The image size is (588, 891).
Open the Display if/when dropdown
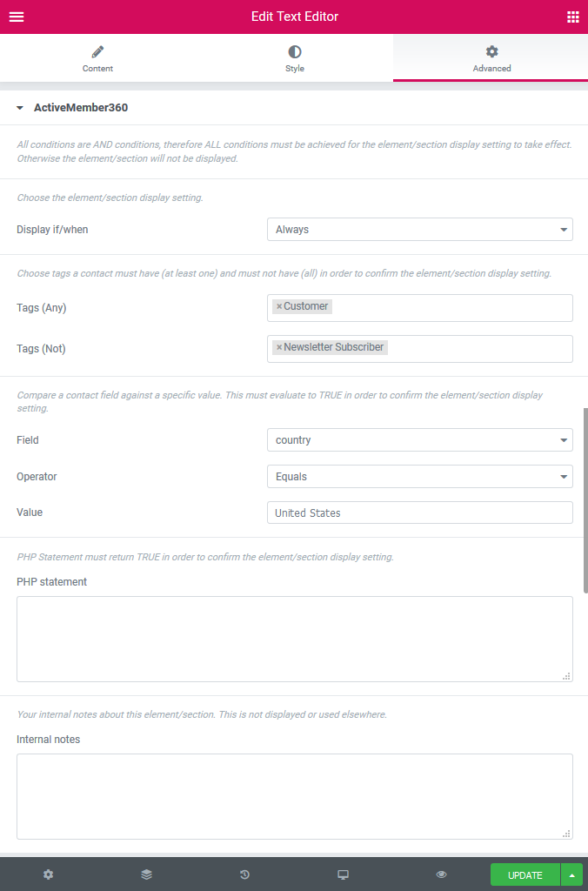419,229
